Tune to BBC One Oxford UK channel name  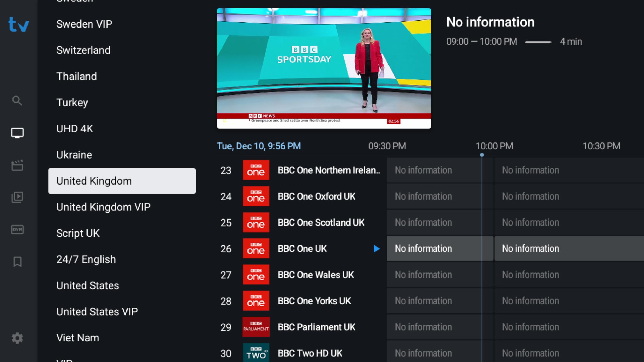point(317,196)
